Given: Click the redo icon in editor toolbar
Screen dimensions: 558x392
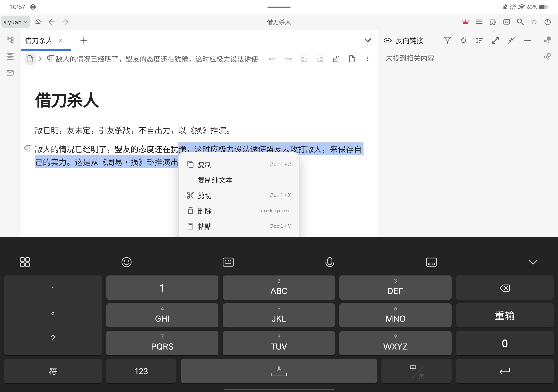Looking at the screenshot, I should 288,59.
